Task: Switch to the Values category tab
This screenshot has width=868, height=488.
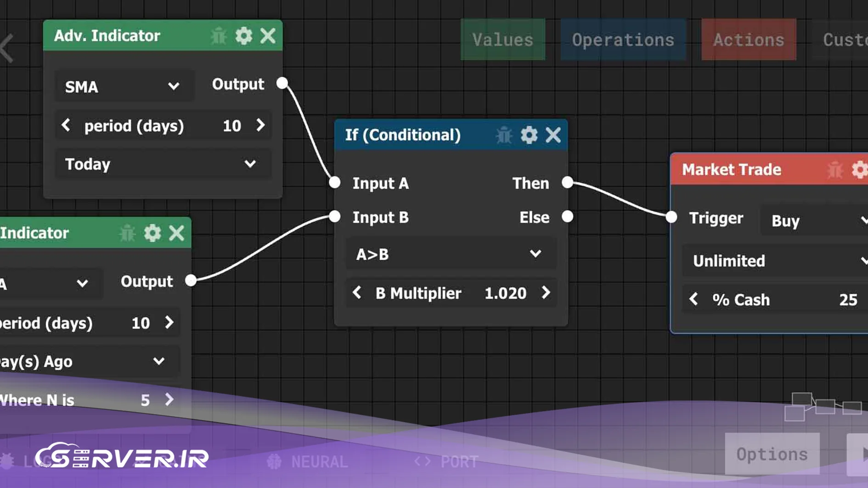Action: (502, 40)
